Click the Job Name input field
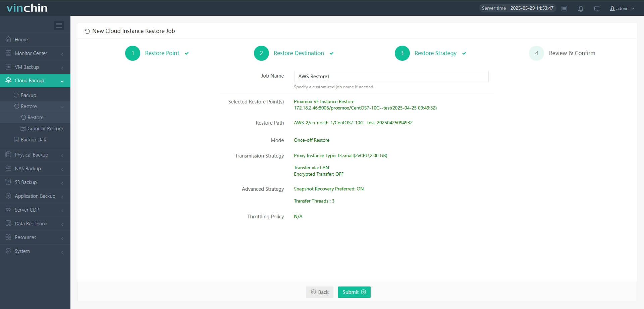644x309 pixels. pos(391,77)
